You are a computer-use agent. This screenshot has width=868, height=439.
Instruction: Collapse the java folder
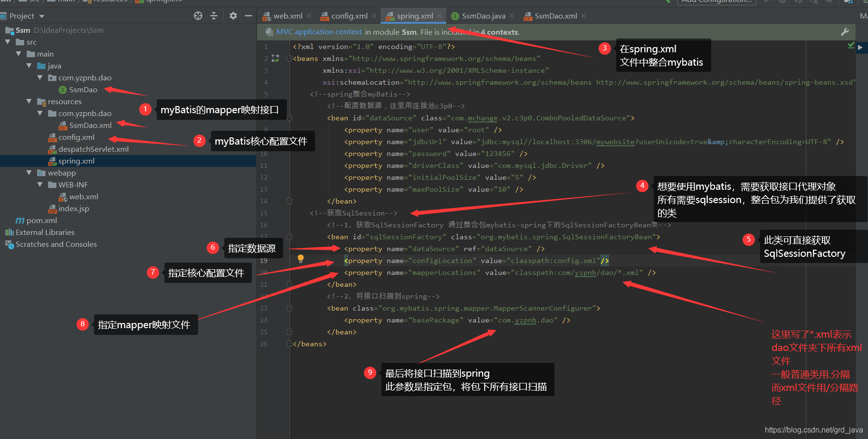click(29, 66)
